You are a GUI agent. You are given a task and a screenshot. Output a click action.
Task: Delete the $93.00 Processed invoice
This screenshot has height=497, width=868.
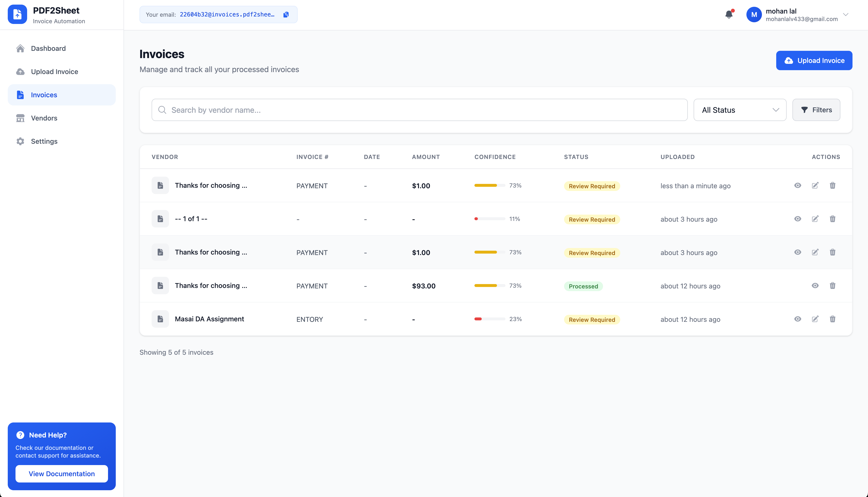click(832, 286)
